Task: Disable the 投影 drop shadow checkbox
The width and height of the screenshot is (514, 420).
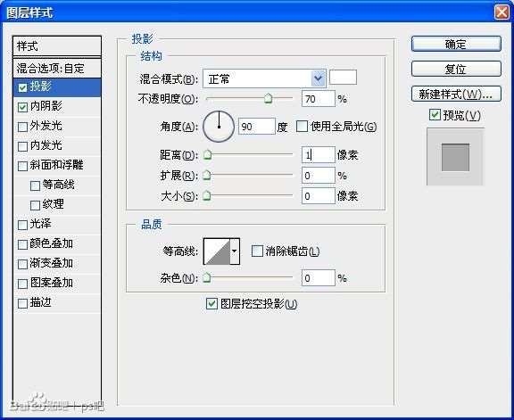Action: 22,87
